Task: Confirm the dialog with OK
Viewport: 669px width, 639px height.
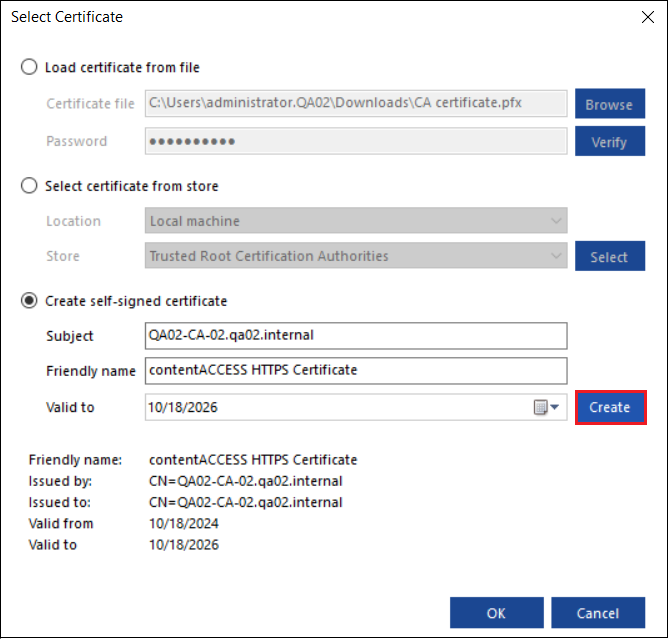Action: point(496,613)
